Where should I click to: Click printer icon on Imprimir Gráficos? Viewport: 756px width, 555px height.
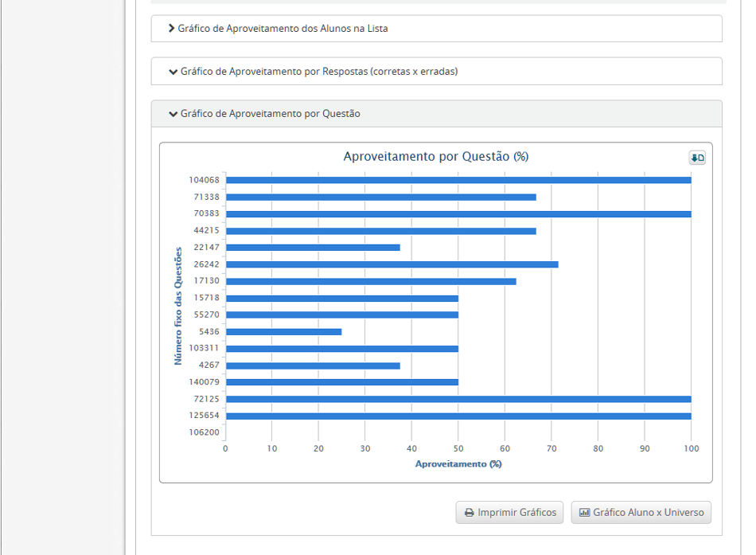coord(470,513)
